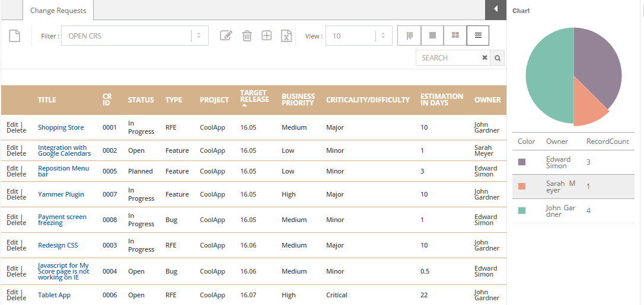Open the OPEN CRS filter dropdown
This screenshot has height=305, width=644.
[x=135, y=36]
